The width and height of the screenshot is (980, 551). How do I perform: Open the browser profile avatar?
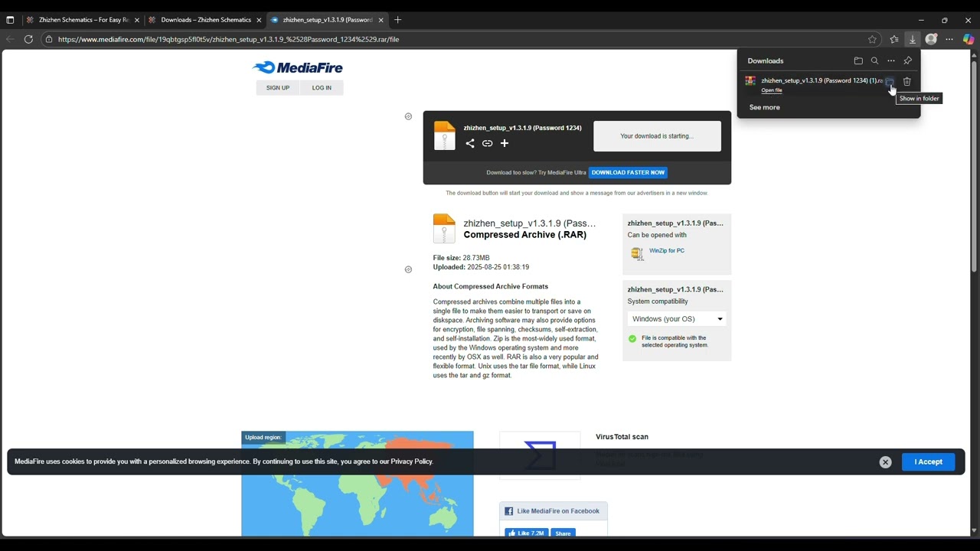931,39
